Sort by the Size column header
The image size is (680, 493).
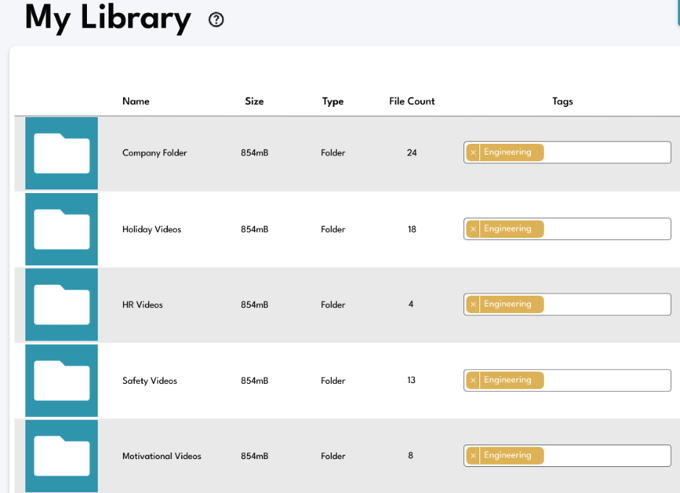(x=254, y=101)
